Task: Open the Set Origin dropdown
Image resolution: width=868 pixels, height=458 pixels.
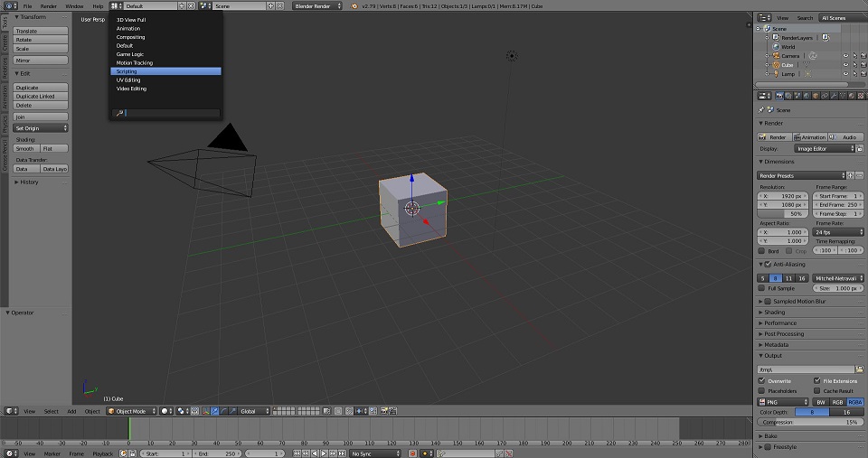Action: point(41,128)
